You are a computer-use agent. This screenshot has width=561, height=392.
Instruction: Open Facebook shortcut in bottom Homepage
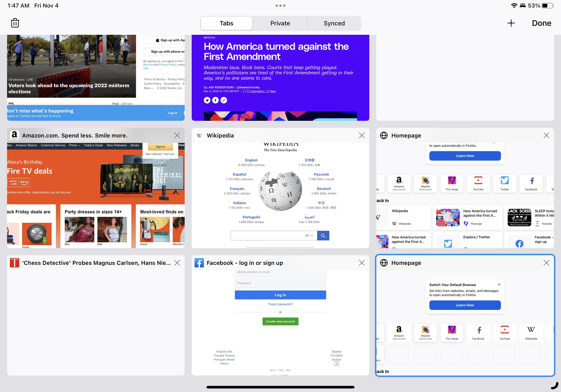tap(478, 333)
